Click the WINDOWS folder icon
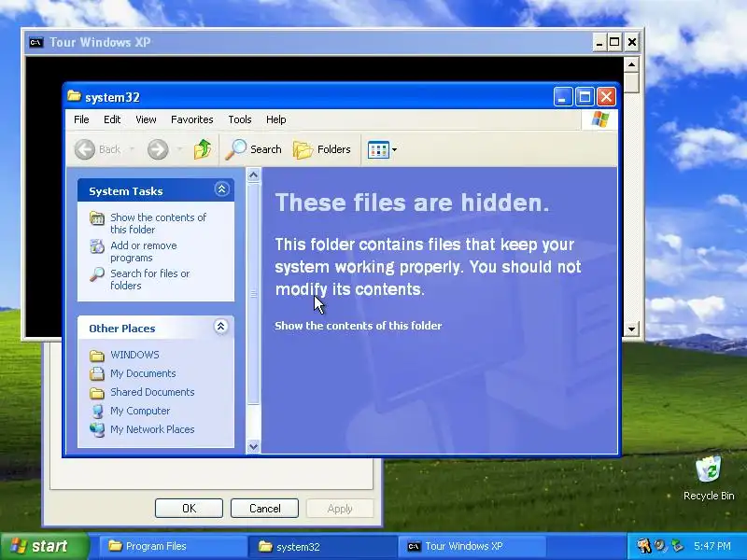747x560 pixels. tap(97, 356)
